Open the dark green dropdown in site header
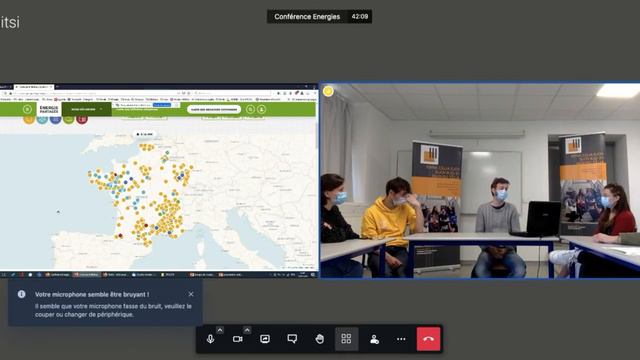Image resolution: width=640 pixels, height=360 pixels. coord(87,109)
